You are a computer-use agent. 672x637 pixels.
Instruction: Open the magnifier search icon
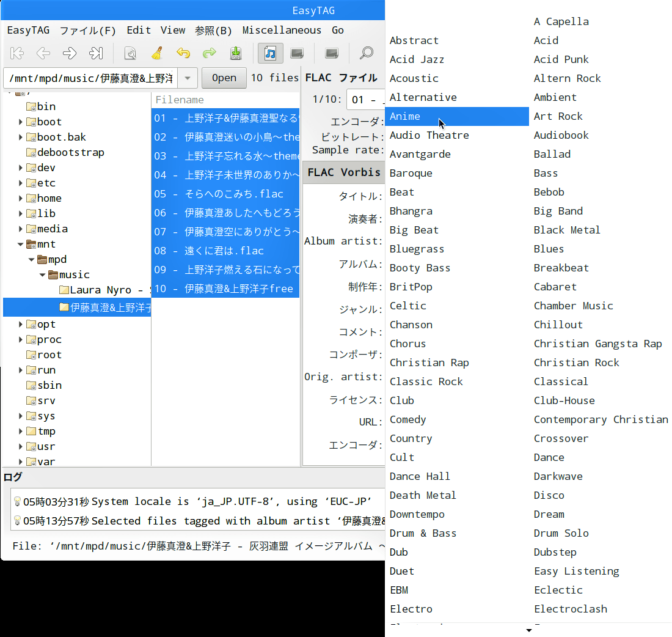click(367, 53)
